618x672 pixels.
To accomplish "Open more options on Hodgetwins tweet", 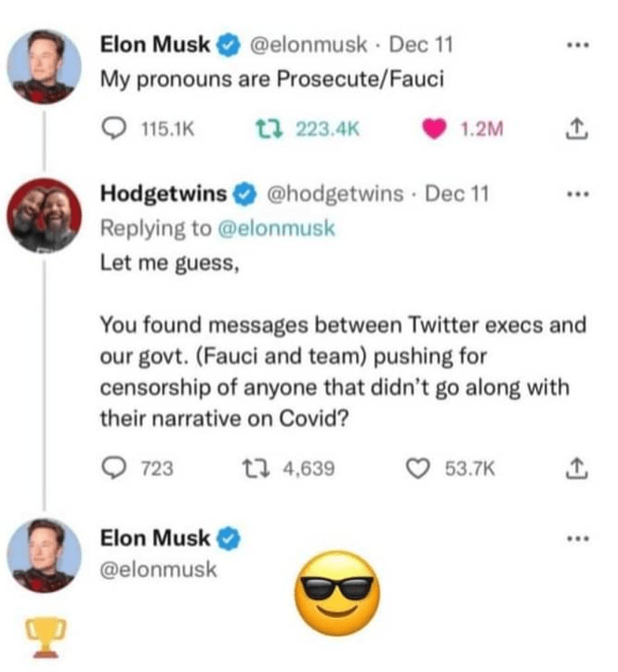I will tap(578, 195).
